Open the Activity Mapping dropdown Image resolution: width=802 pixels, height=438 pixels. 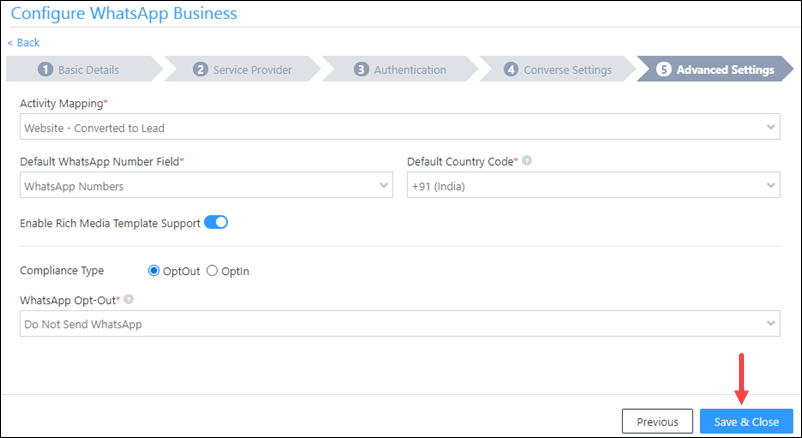point(400,127)
